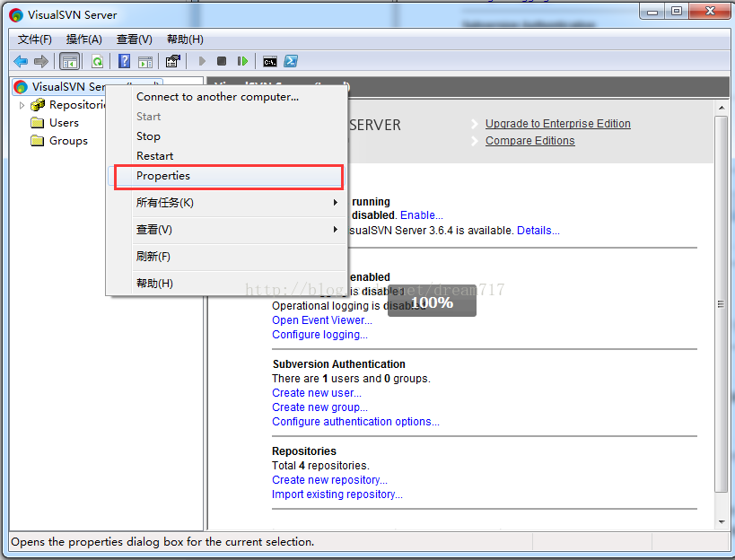
Task: Click the Stop service square icon
Action: (222, 61)
